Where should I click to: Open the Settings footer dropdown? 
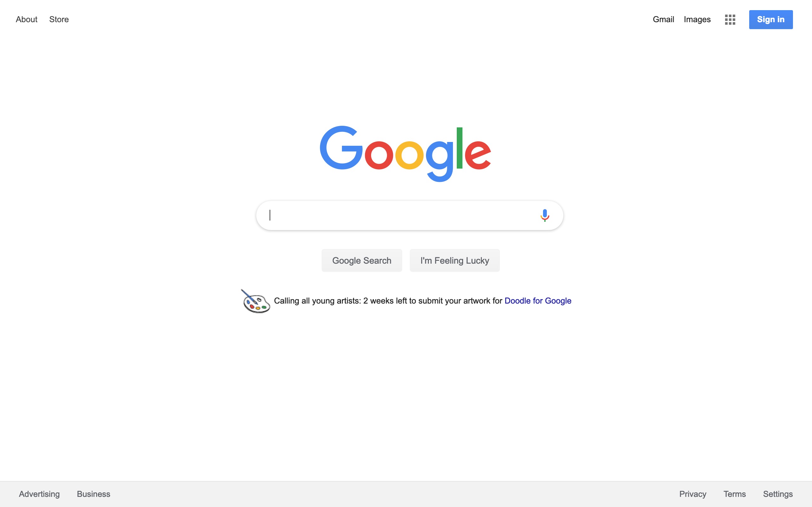[778, 494]
